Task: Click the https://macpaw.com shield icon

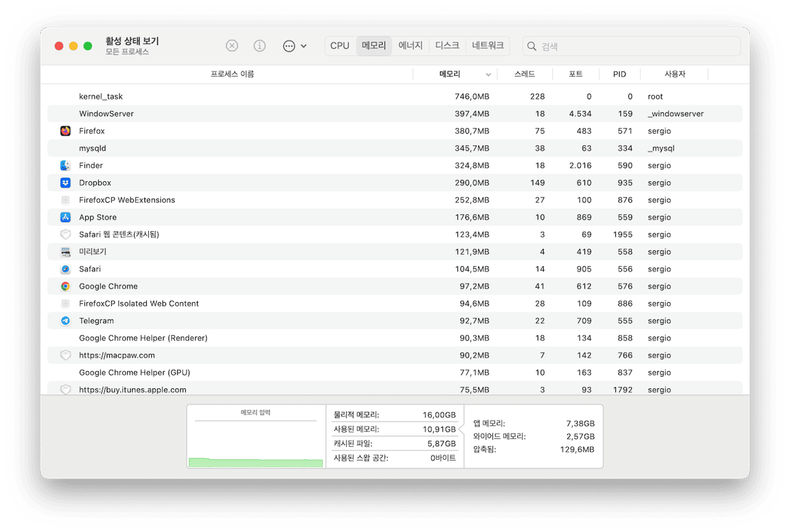Action: click(x=66, y=355)
